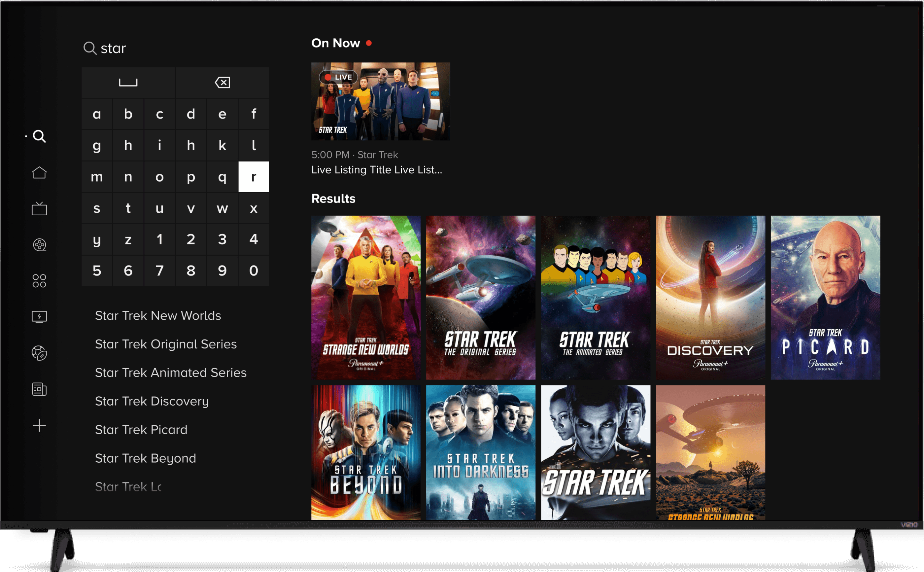Pick the 'Star Trek Original Series' suggestion
The image size is (924, 572).
click(x=166, y=344)
